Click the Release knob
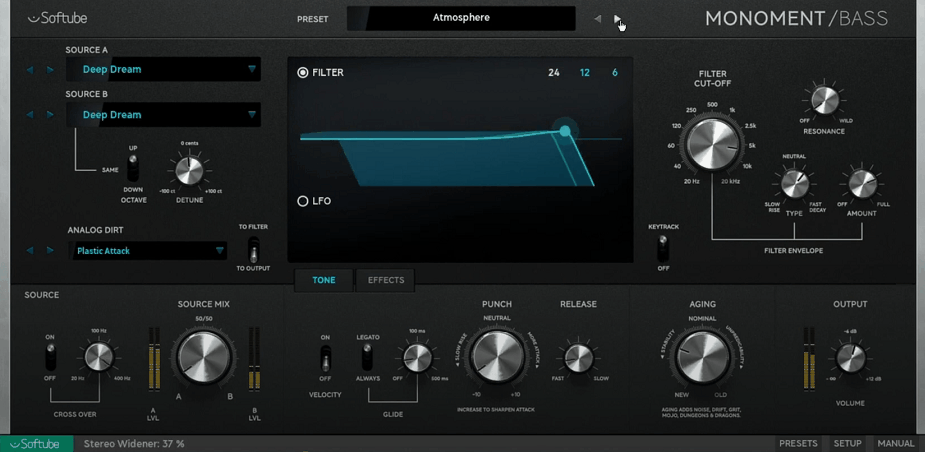The image size is (925, 452). click(x=579, y=358)
